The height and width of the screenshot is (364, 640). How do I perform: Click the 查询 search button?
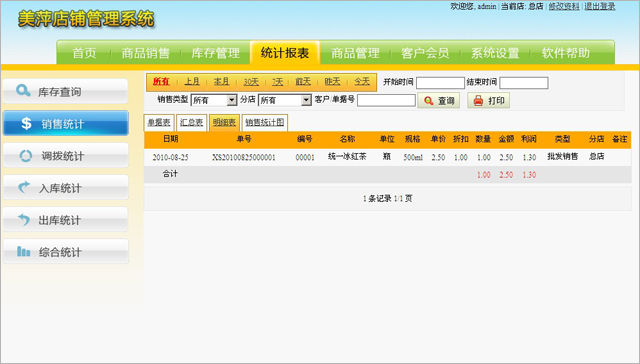439,100
